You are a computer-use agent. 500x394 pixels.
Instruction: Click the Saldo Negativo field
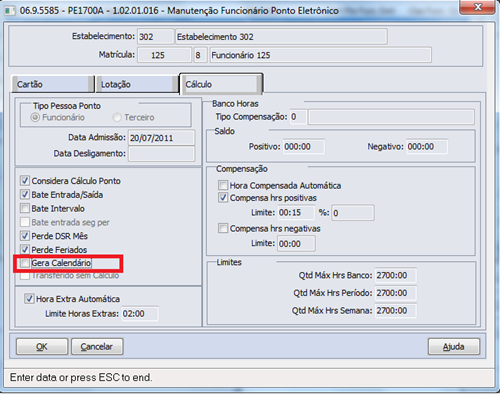(x=427, y=147)
